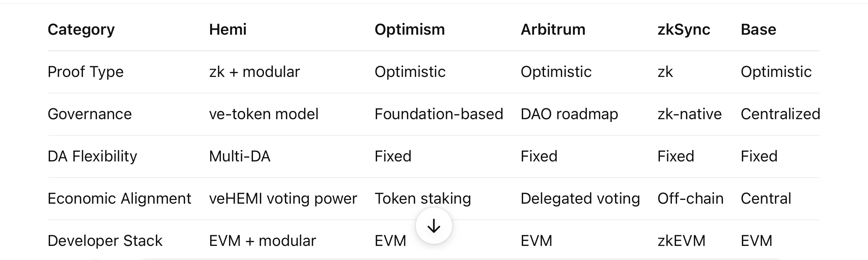868x260 pixels.
Task: Select the Base column header
Action: [x=758, y=30]
